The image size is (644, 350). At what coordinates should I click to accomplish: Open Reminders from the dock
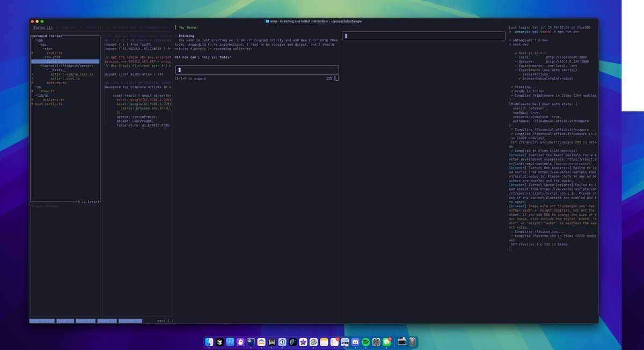tap(334, 342)
